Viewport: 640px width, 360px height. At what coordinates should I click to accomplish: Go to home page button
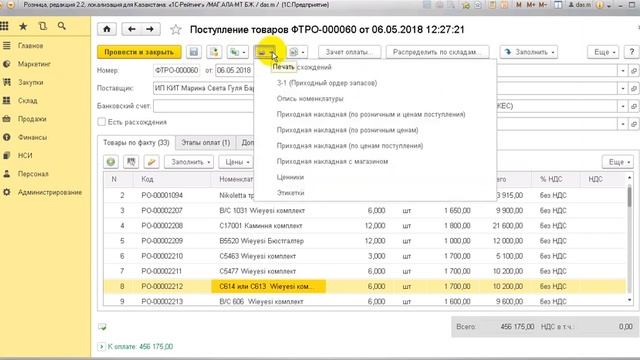tap(107, 29)
